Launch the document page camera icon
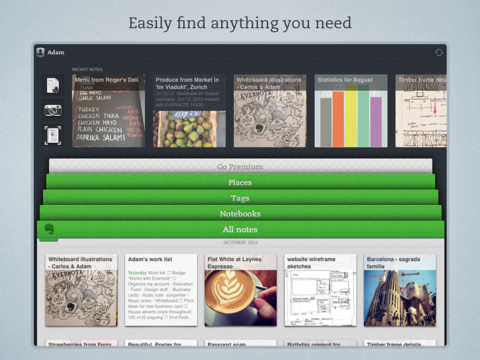Image resolution: width=480 pixels, height=360 pixels. click(53, 135)
